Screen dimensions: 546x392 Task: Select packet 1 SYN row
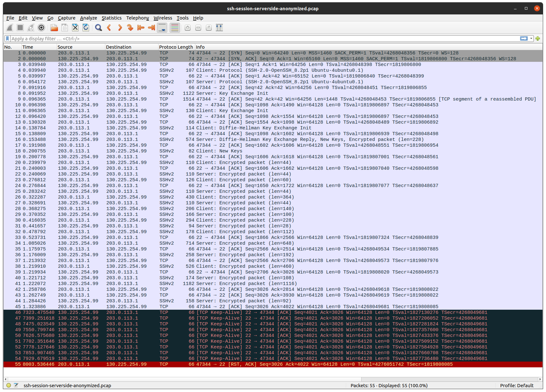click(x=273, y=53)
